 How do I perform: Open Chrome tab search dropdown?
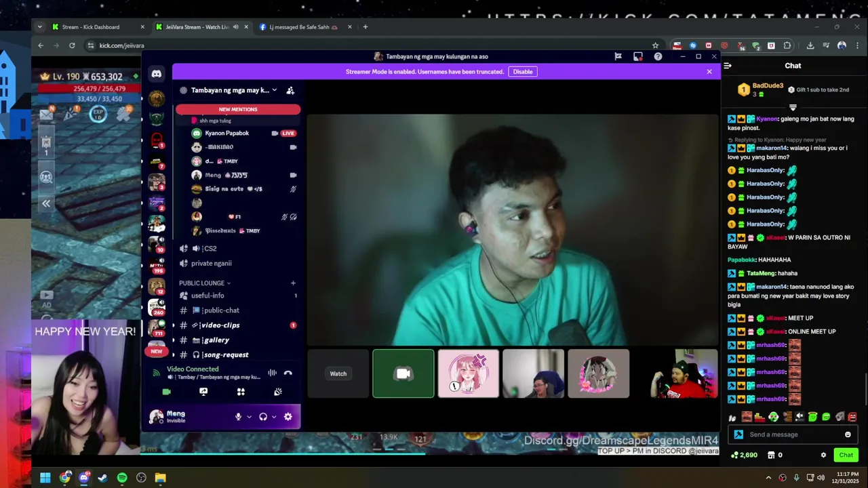(x=39, y=27)
